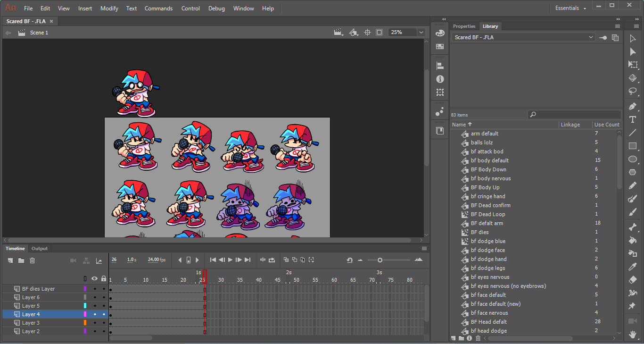This screenshot has height=344, width=644.
Task: Open the stage zoom 25% dropdown
Action: [x=421, y=33]
